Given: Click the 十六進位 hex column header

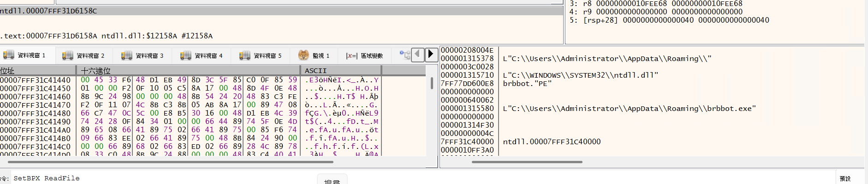Looking at the screenshot, I should (x=188, y=70).
